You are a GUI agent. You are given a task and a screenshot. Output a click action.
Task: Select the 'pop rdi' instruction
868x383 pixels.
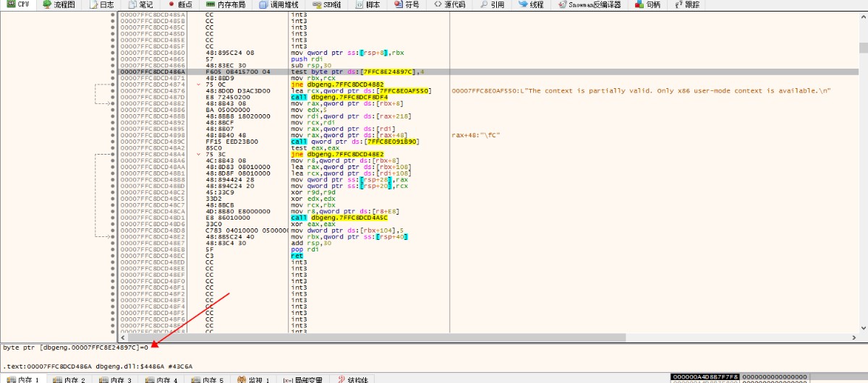point(304,249)
